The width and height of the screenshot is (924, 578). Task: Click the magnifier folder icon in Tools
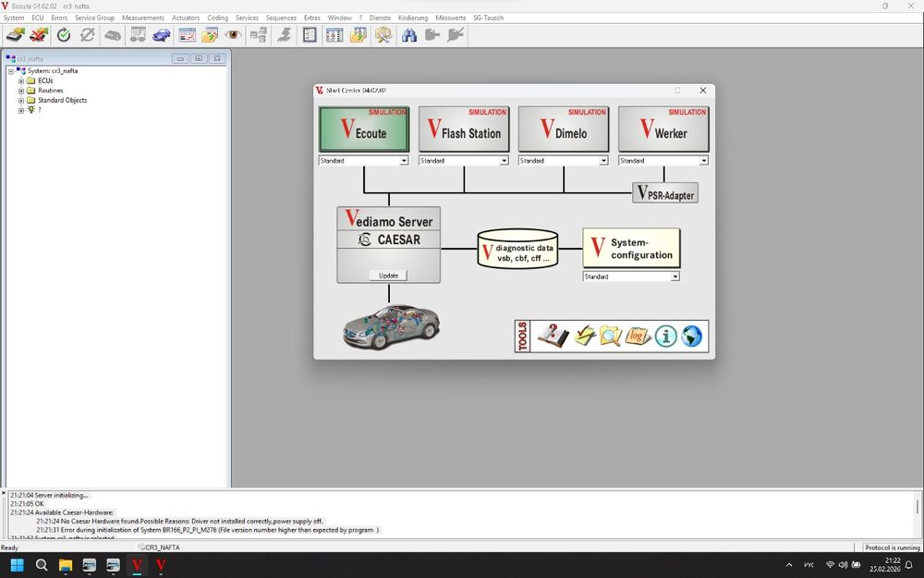pos(610,336)
